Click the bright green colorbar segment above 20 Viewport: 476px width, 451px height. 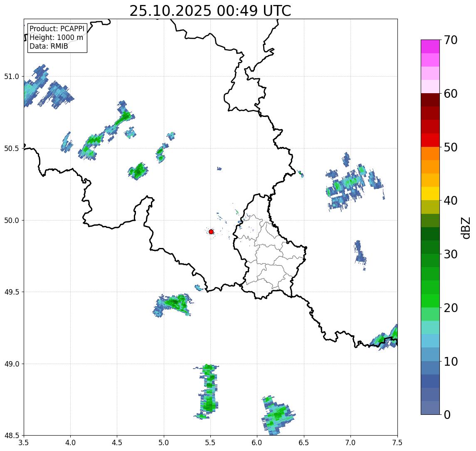coord(430,300)
